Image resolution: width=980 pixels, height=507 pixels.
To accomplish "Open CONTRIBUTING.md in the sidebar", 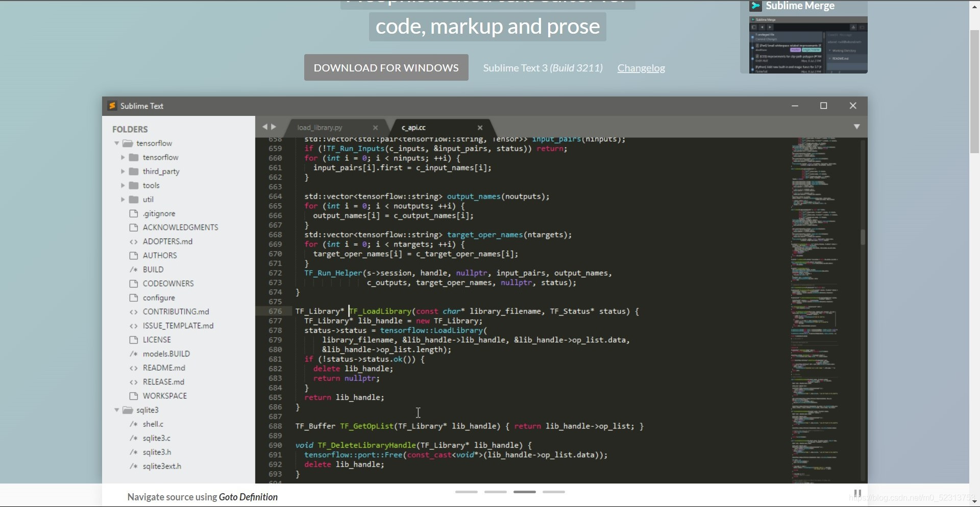I will coord(176,311).
